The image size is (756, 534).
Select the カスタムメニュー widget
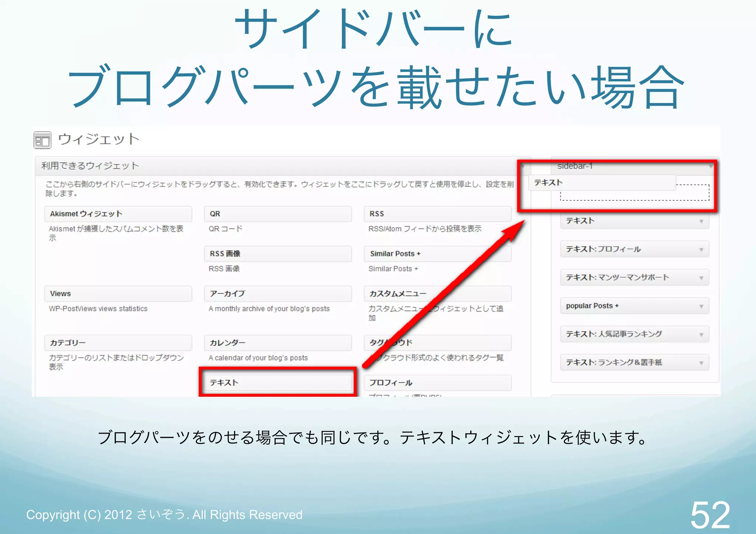(438, 294)
